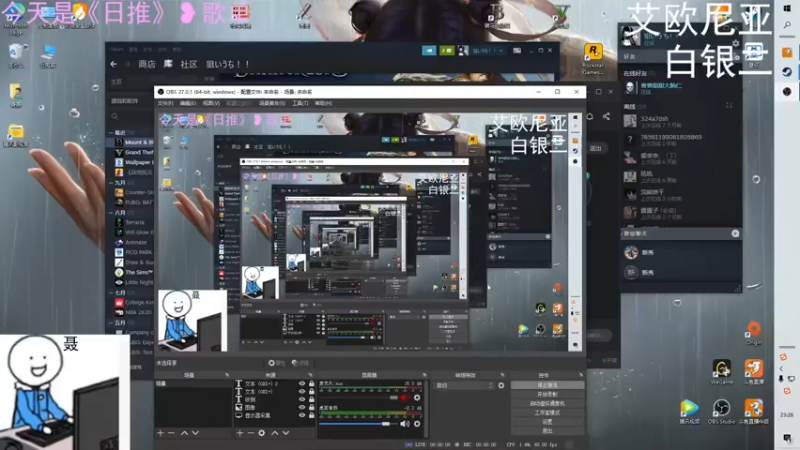The width and height of the screenshot is (800, 450).
Task: Unmute the Mic/Aux red speaker icon
Action: click(405, 397)
